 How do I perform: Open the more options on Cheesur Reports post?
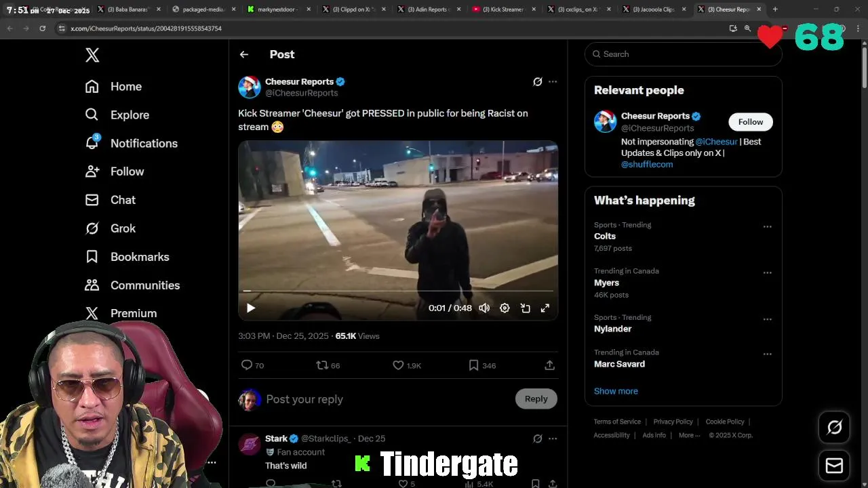click(553, 81)
